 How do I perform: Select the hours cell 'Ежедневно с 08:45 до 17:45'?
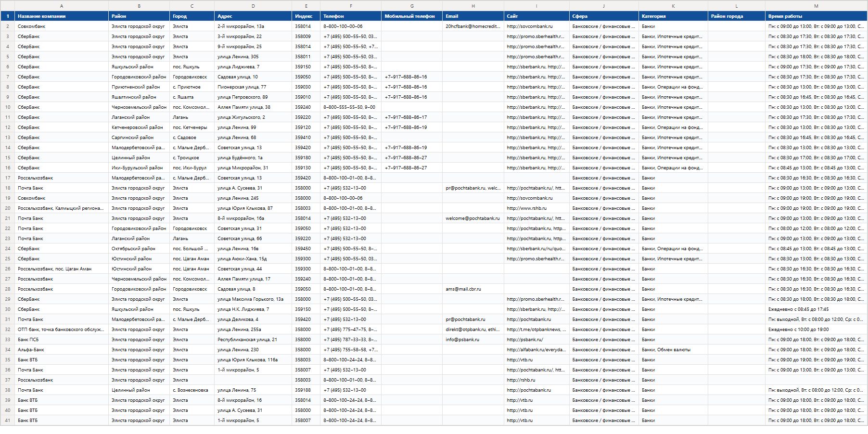point(816,309)
